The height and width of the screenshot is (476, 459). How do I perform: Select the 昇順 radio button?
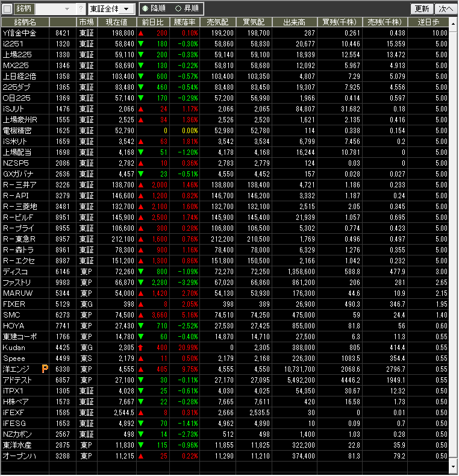[178, 9]
